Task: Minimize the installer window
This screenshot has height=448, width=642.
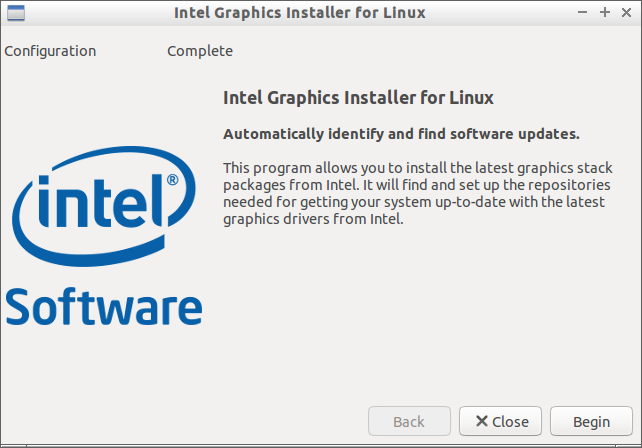Action: point(582,12)
